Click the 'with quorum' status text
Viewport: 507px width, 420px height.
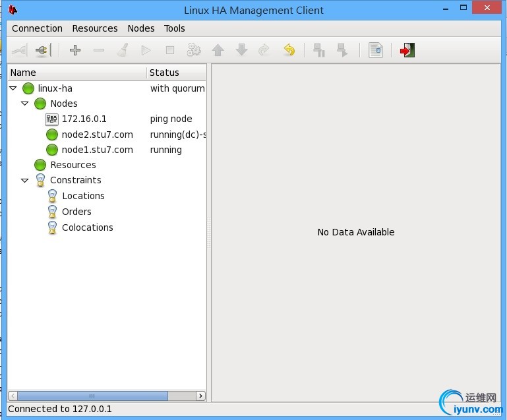[x=177, y=88]
